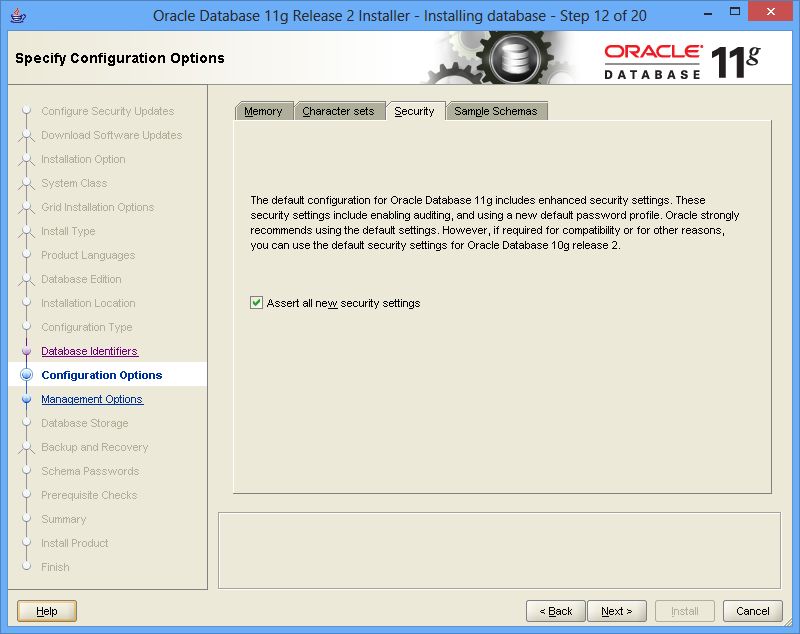Screen dimensions: 800x634
Task: Click the Management Options step bullet
Action: 27,399
